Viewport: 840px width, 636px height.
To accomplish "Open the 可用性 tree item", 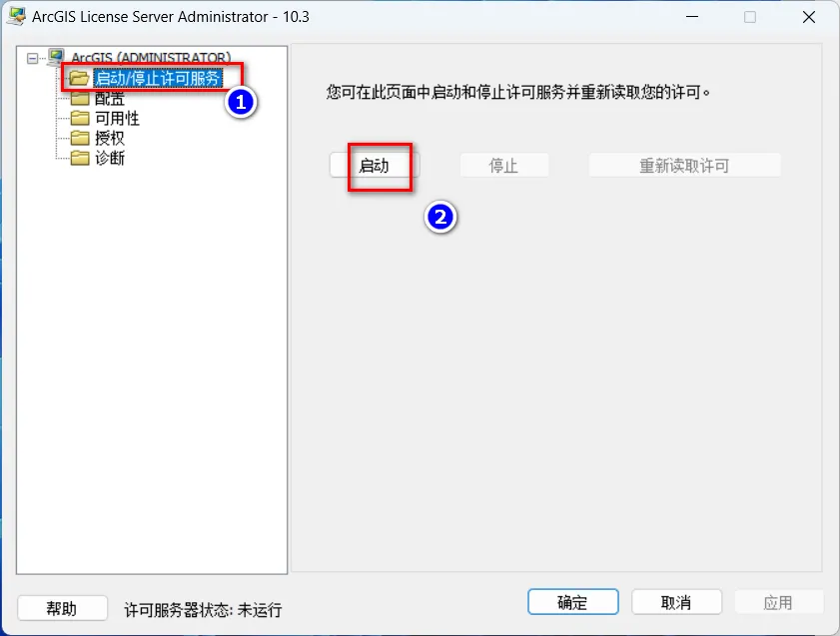I will tap(117, 118).
